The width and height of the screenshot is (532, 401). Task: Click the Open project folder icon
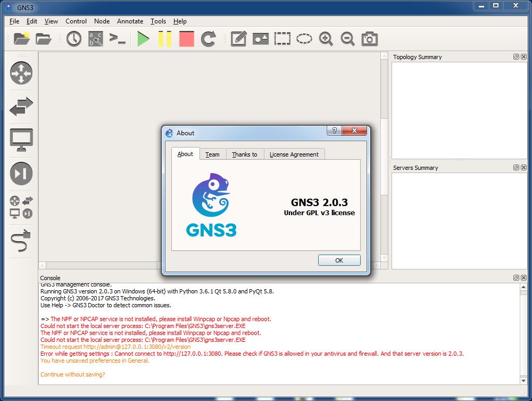point(44,39)
